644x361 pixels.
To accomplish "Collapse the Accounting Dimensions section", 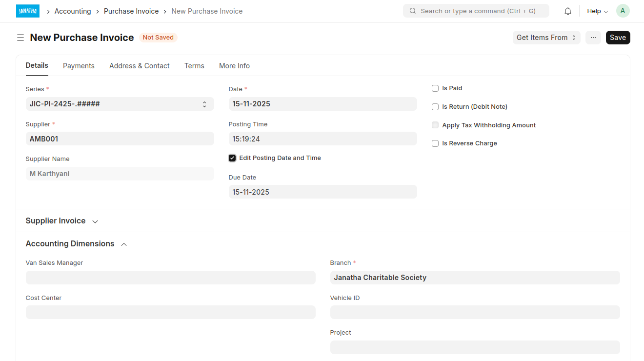I will click(x=124, y=244).
